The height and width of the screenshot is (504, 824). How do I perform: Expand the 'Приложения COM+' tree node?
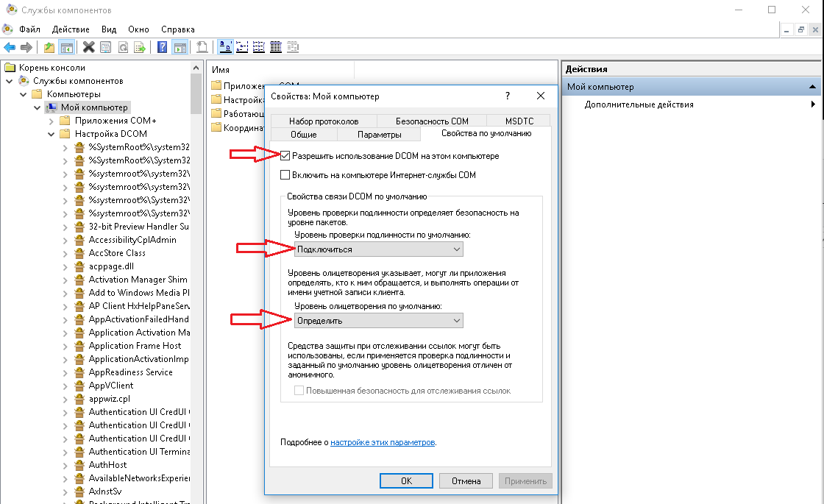(51, 121)
